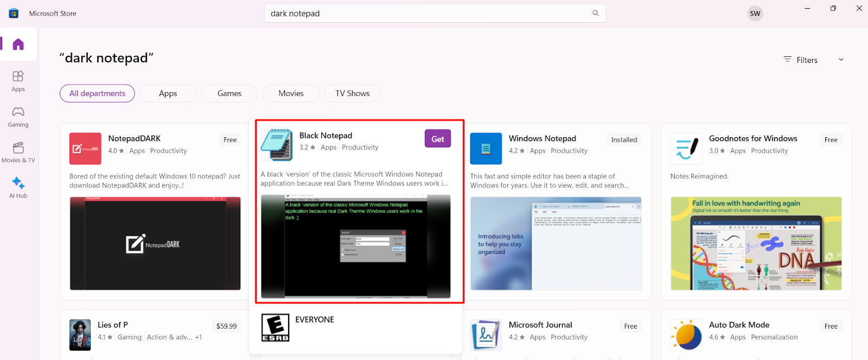The height and width of the screenshot is (360, 868).
Task: Open the NotepadDARK screenshot thumbnail
Action: [x=155, y=243]
